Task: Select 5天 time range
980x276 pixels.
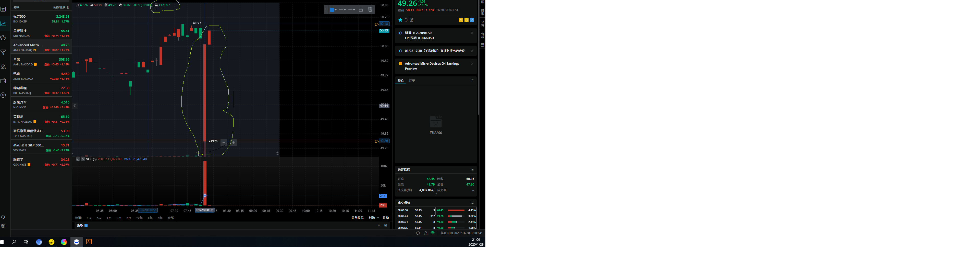Action: (99, 218)
